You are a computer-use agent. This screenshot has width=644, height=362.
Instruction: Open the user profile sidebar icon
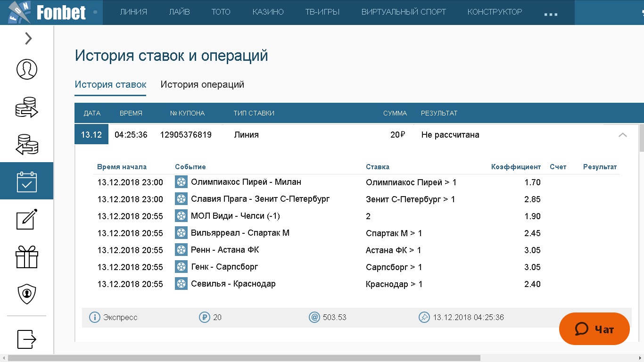coord(27,69)
